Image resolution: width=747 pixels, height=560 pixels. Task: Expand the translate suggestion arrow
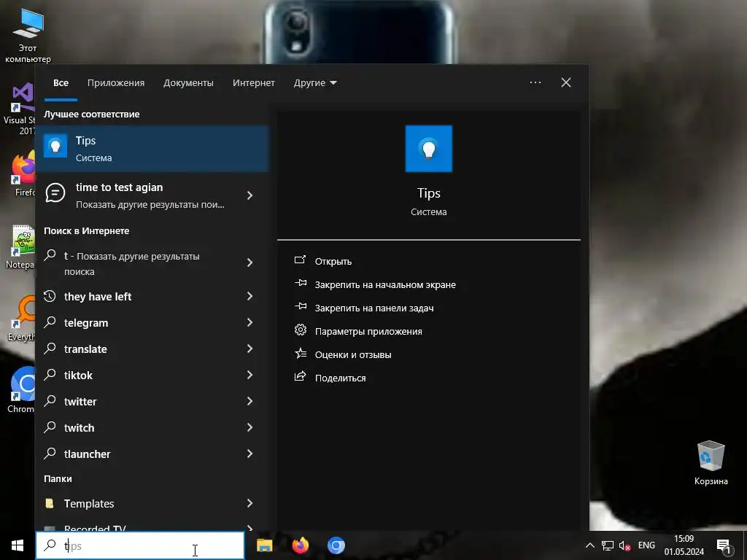tap(249, 349)
